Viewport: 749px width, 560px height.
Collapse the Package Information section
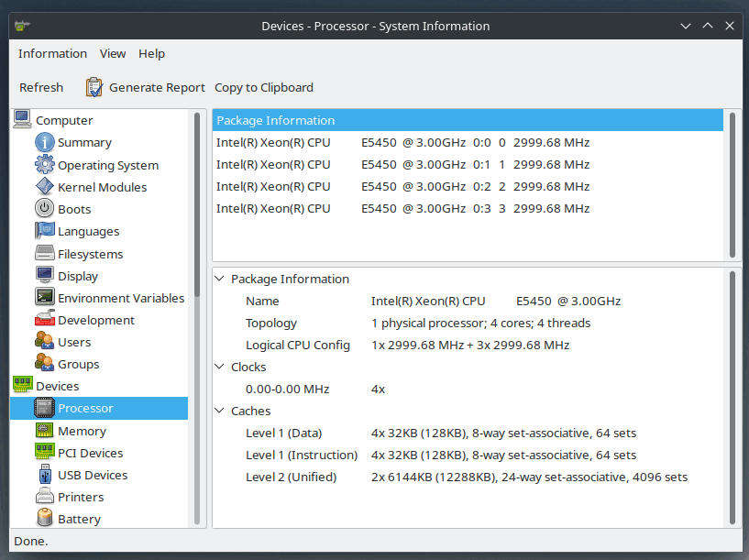click(x=219, y=279)
